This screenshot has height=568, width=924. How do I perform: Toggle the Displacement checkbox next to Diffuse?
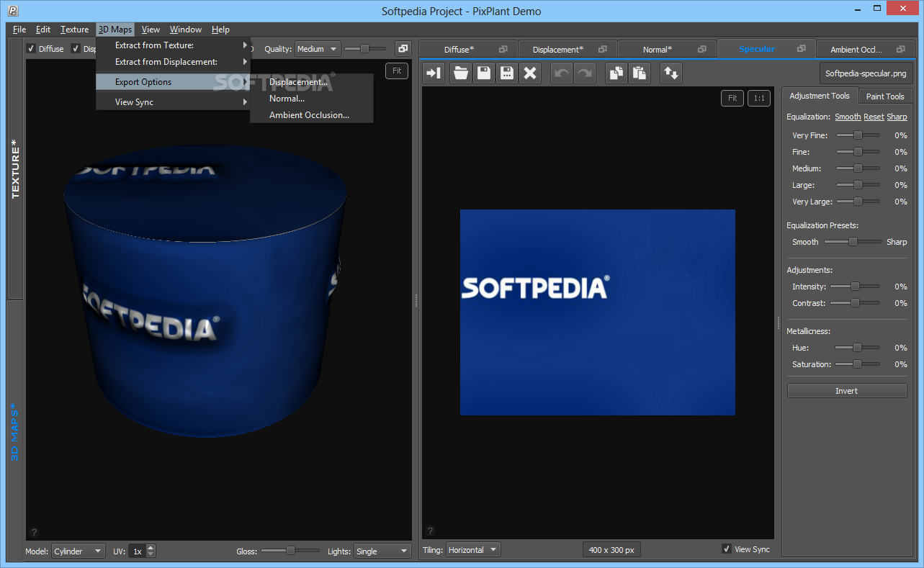pos(76,49)
